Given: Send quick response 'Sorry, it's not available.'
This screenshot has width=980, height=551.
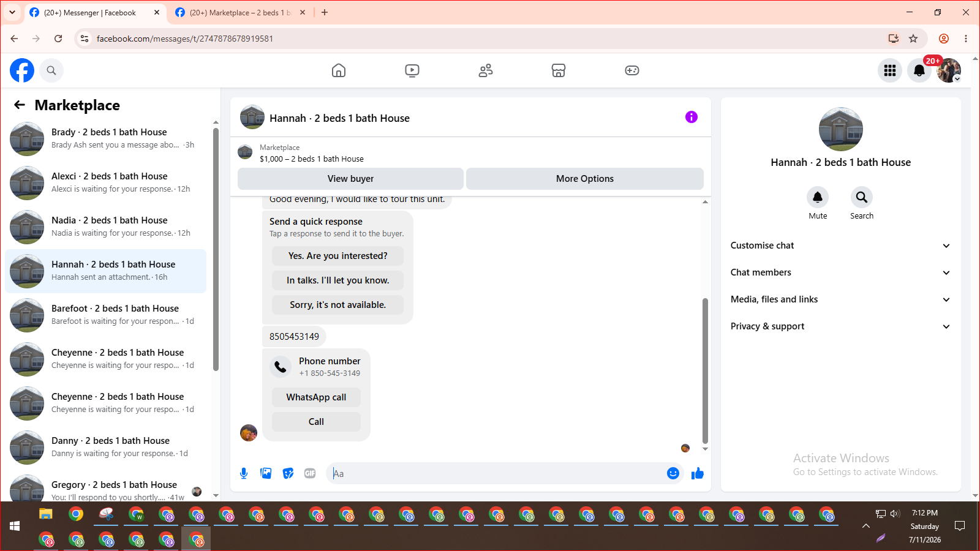Looking at the screenshot, I should [338, 305].
